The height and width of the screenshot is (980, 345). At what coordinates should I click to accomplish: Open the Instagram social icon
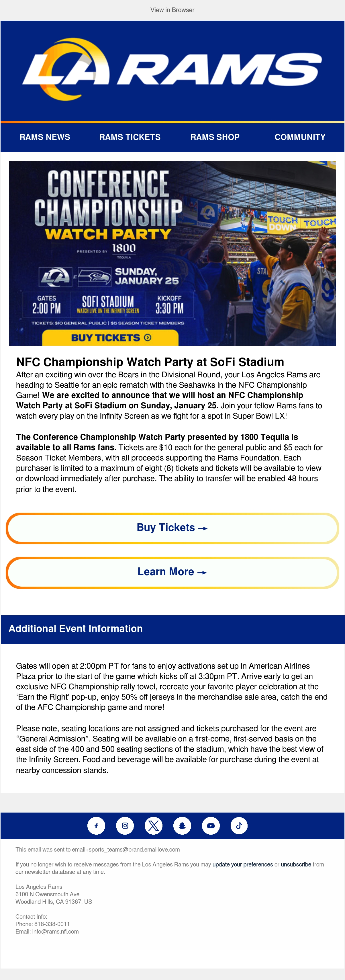125,825
